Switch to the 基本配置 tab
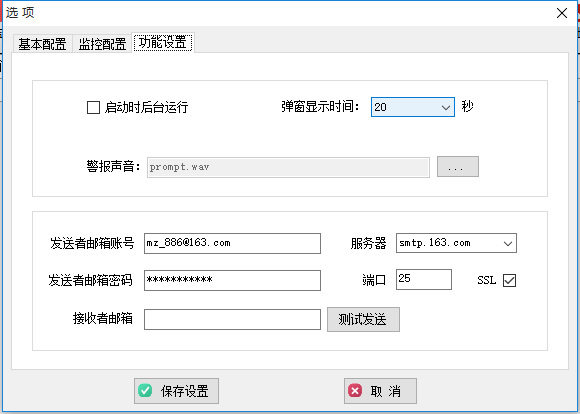Viewport: 580px width, 414px height. click(x=42, y=44)
